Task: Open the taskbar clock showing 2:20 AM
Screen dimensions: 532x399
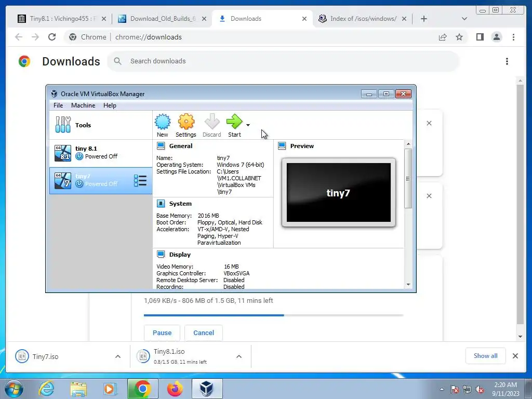Action: pyautogui.click(x=505, y=389)
